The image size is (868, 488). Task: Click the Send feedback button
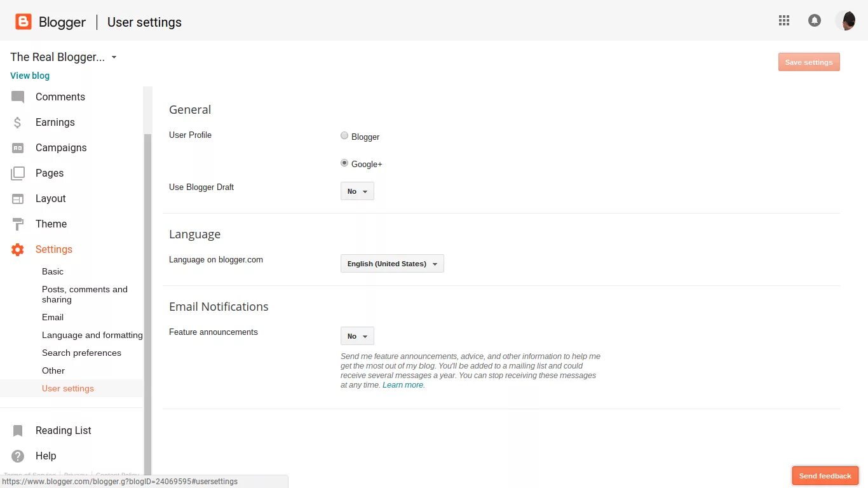click(825, 476)
